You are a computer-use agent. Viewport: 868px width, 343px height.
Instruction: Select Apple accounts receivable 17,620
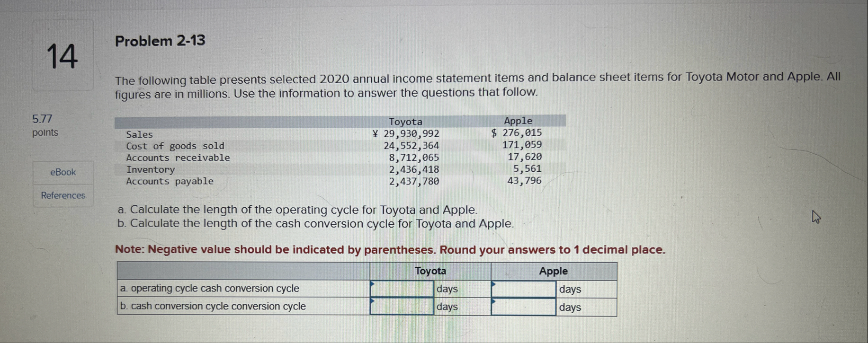tap(525, 157)
